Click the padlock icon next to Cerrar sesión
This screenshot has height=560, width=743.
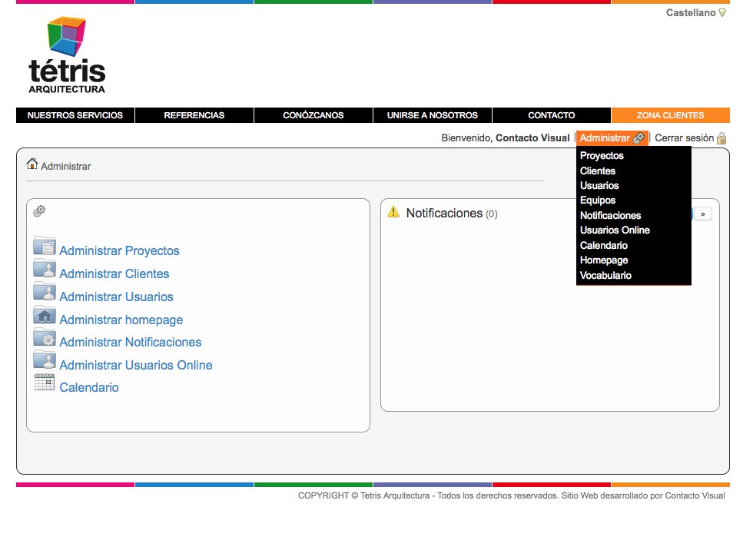pyautogui.click(x=721, y=138)
